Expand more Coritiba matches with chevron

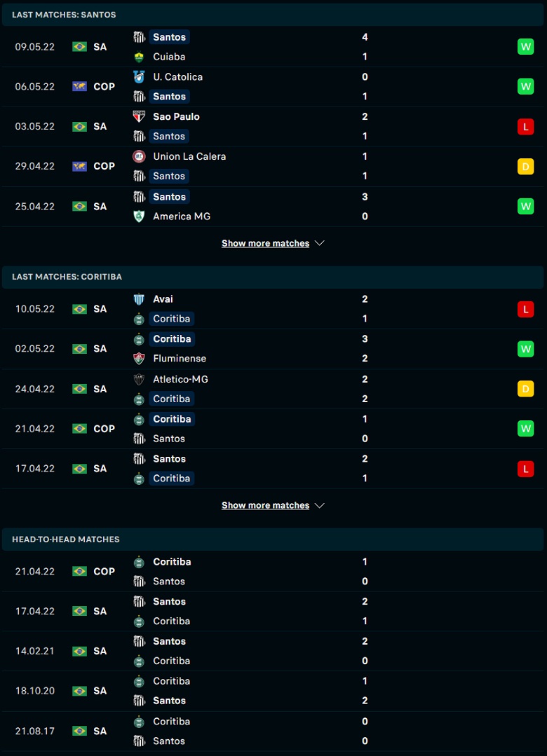pos(320,505)
